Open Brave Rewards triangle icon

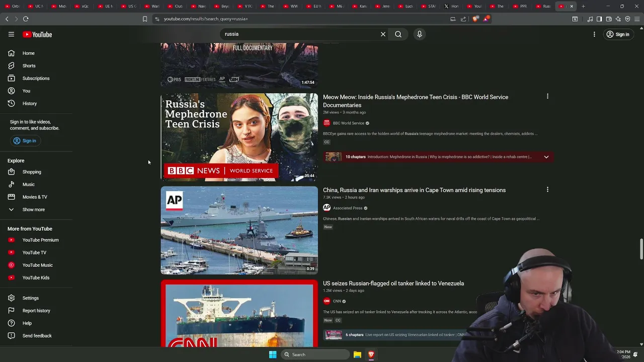486,19
